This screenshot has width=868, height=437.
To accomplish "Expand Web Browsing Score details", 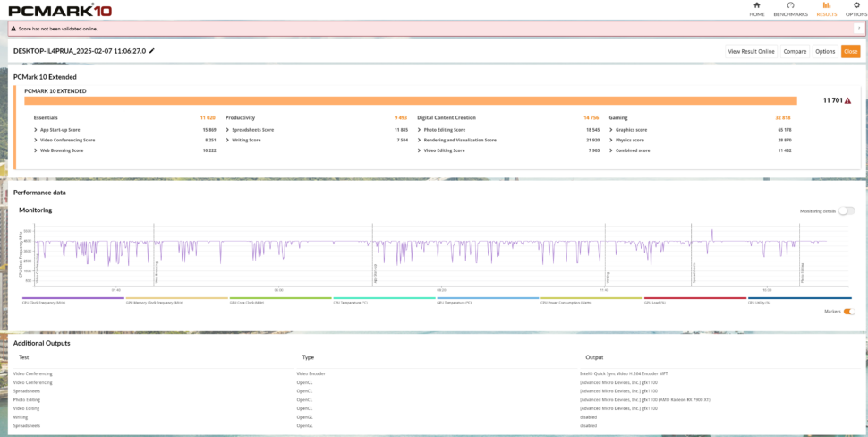I will click(x=36, y=150).
